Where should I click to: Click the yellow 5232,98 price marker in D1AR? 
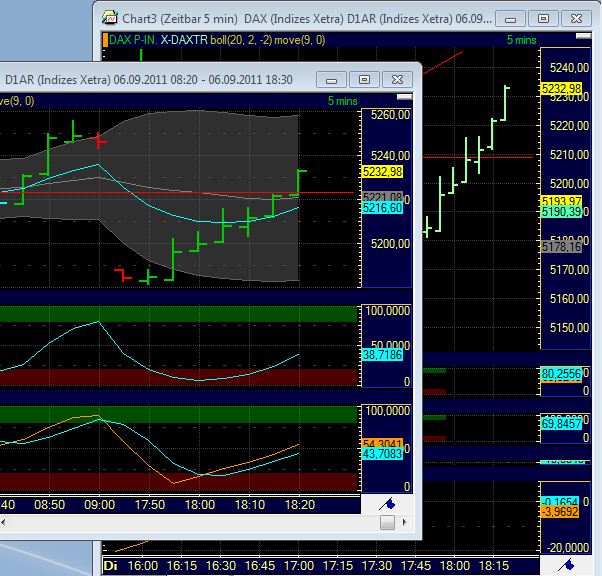[382, 171]
